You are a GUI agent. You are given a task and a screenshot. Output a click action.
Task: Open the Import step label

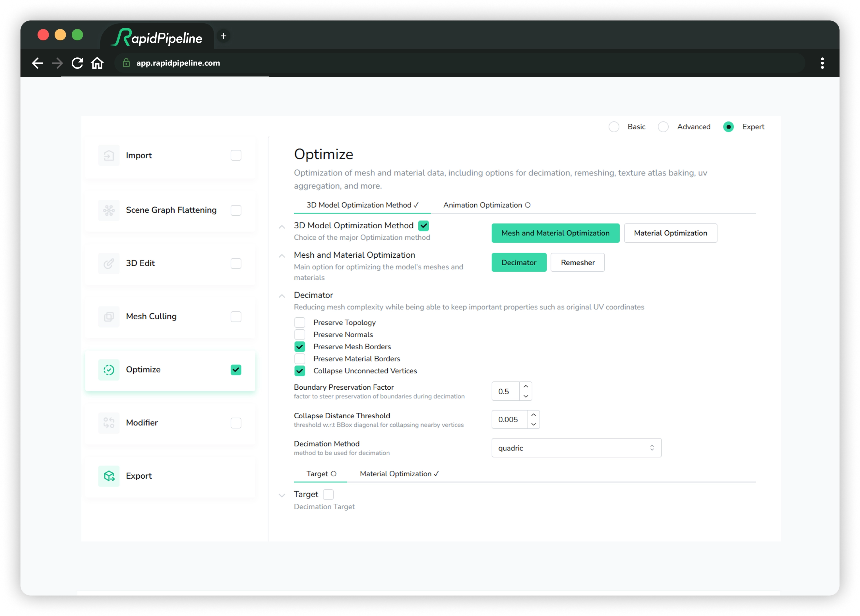point(139,156)
